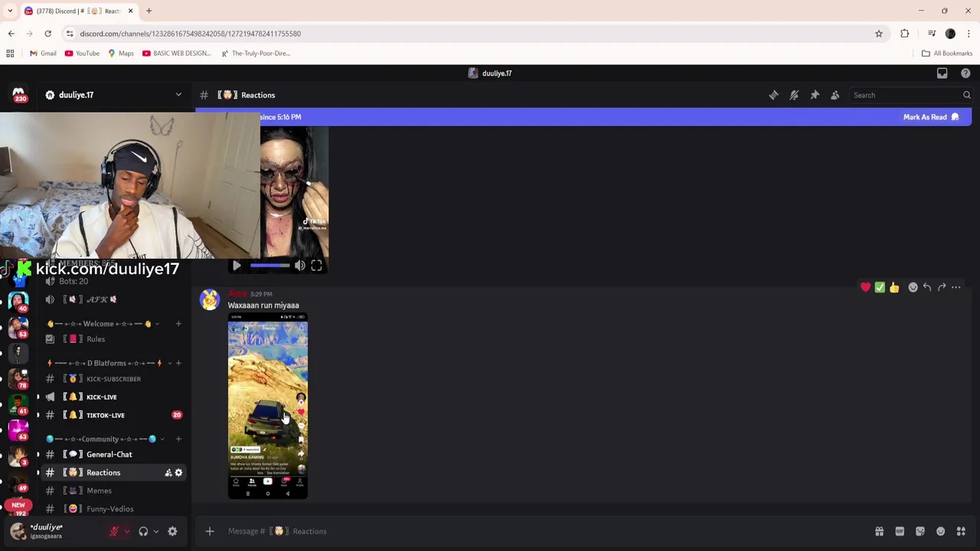The image size is (980, 551).
Task: Open the emoji picker in message bar
Action: 940,531
